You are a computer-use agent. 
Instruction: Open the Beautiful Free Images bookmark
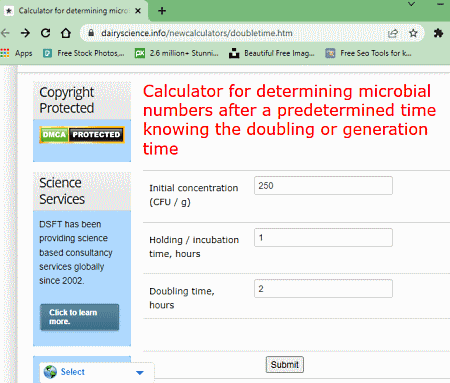point(272,53)
